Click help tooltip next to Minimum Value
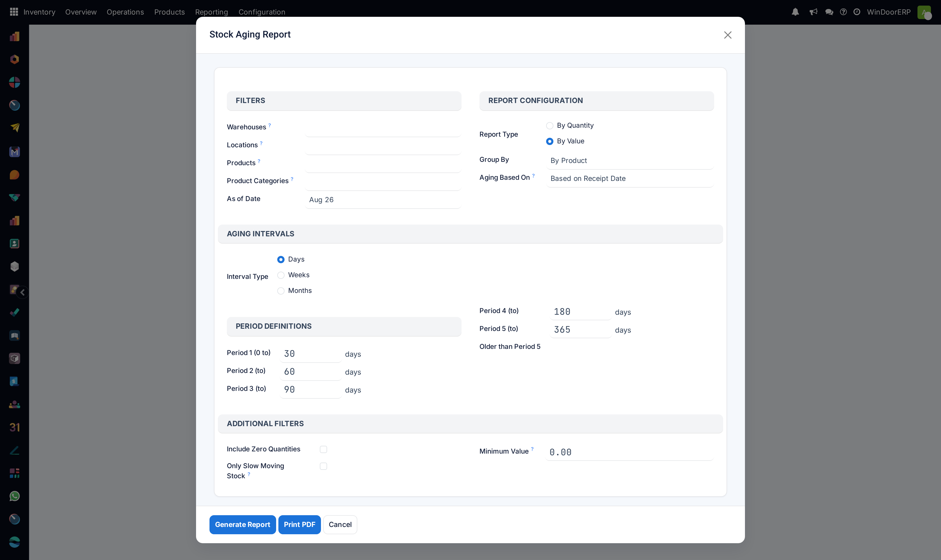Screen dimensions: 941x560 [x=532, y=449]
